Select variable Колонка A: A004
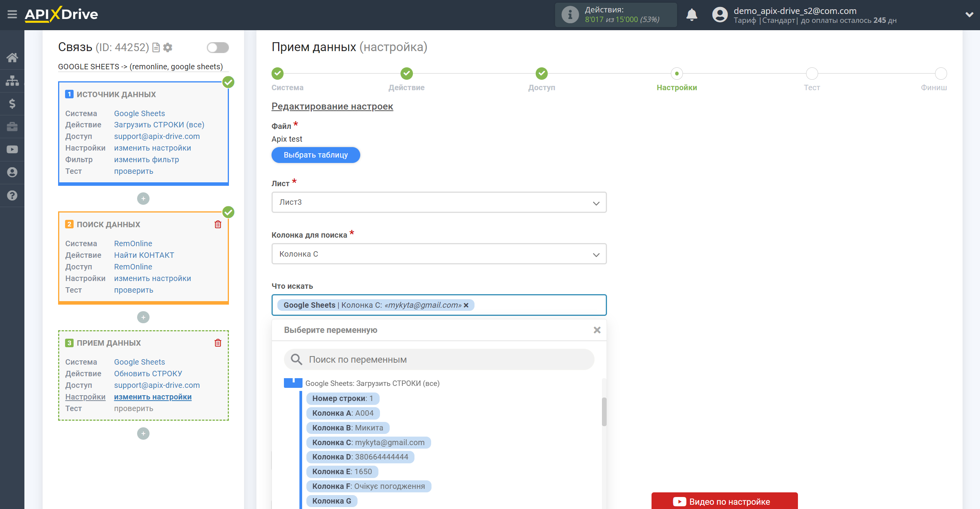This screenshot has height=509, width=980. tap(343, 413)
